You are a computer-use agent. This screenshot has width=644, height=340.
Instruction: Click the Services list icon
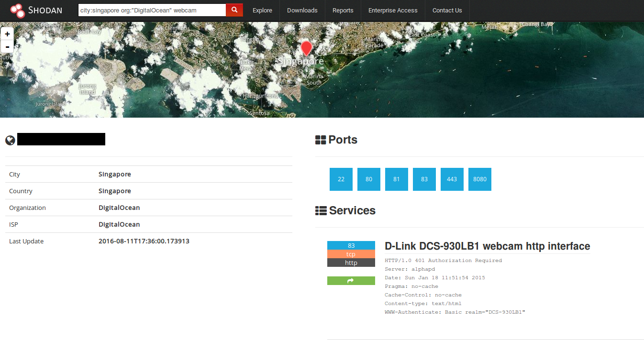[x=321, y=210]
